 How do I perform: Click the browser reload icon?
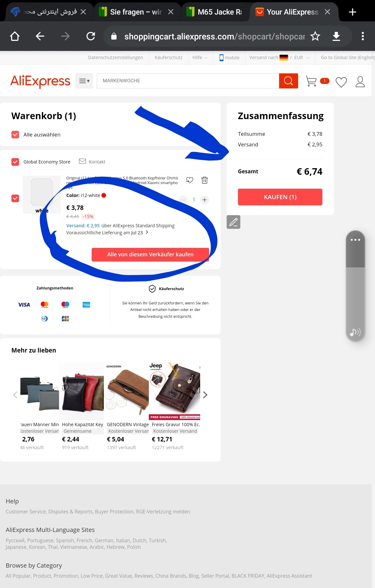[x=90, y=36]
